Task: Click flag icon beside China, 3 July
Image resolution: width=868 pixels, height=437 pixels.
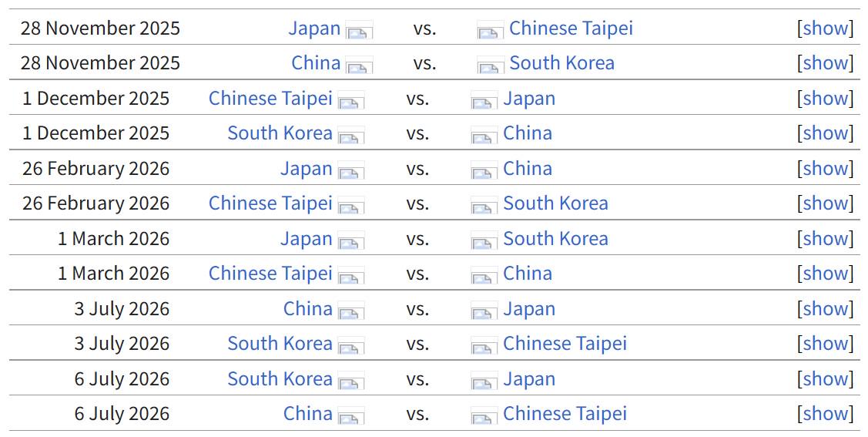Action: [351, 312]
